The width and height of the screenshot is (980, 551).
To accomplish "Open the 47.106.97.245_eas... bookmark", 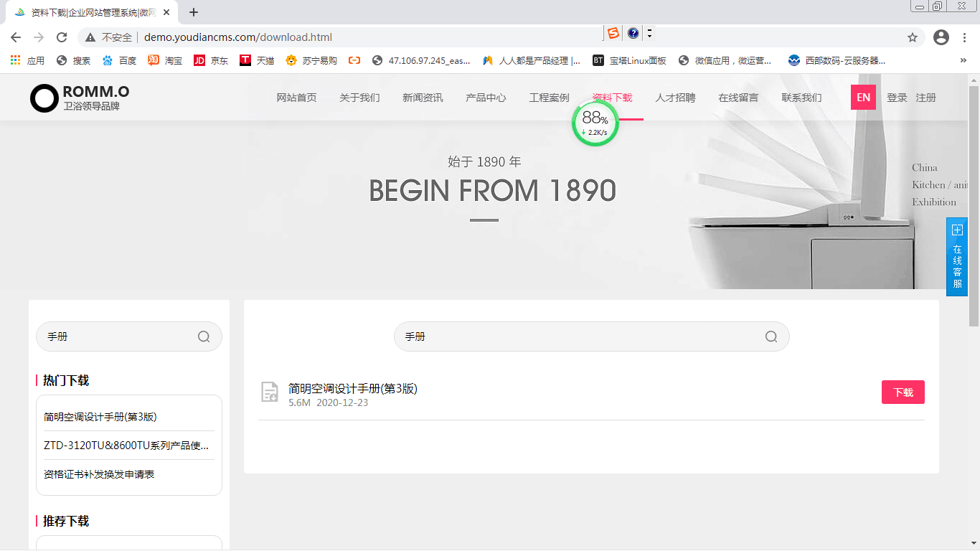I will (421, 61).
